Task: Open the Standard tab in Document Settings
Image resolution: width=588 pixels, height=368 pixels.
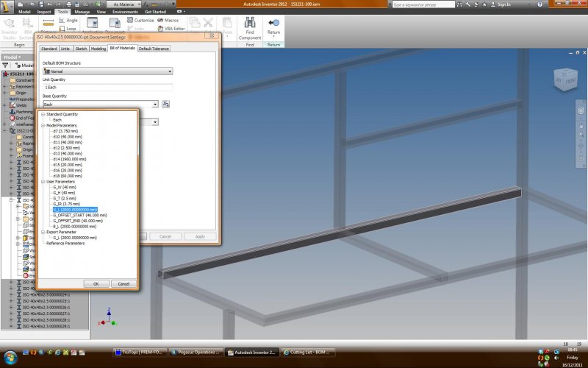Action: (49, 49)
